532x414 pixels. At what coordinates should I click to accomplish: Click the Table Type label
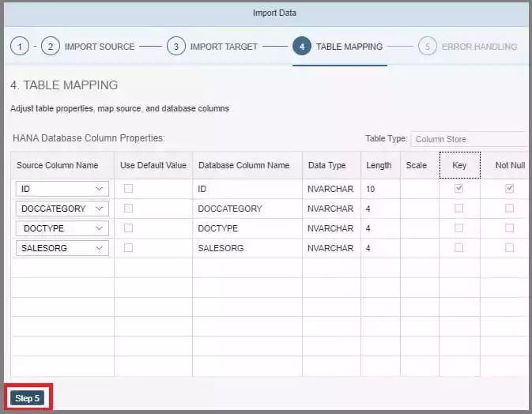pos(386,138)
